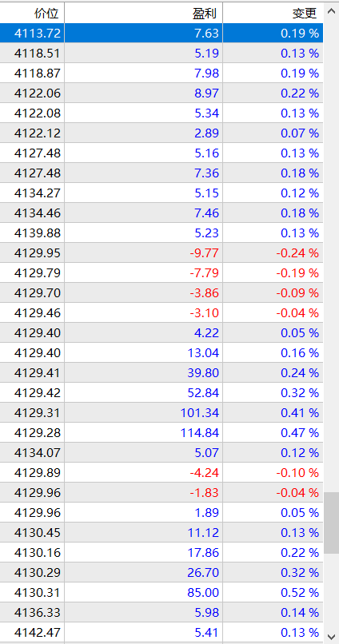This screenshot has width=339, height=644.
Task: Select the highlighted row with price 4113.72
Action: (x=162, y=33)
